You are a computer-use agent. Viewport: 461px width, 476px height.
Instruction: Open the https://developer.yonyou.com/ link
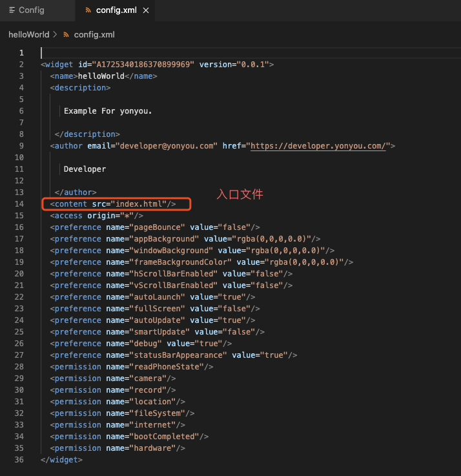tap(318, 146)
